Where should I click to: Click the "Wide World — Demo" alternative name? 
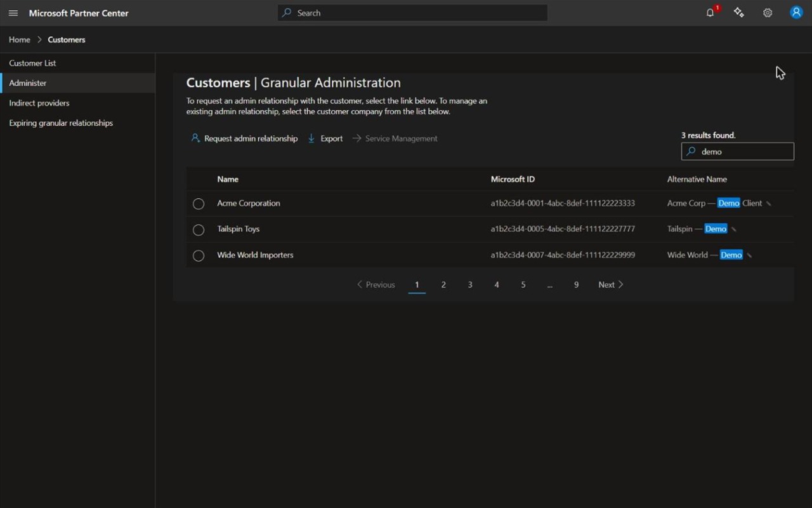click(705, 255)
